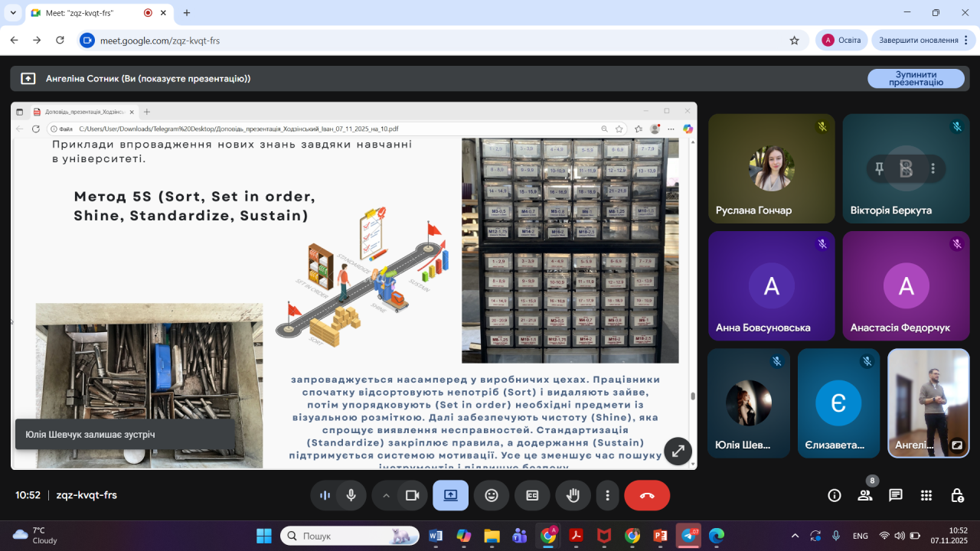Toggle closed captions

coord(532,495)
